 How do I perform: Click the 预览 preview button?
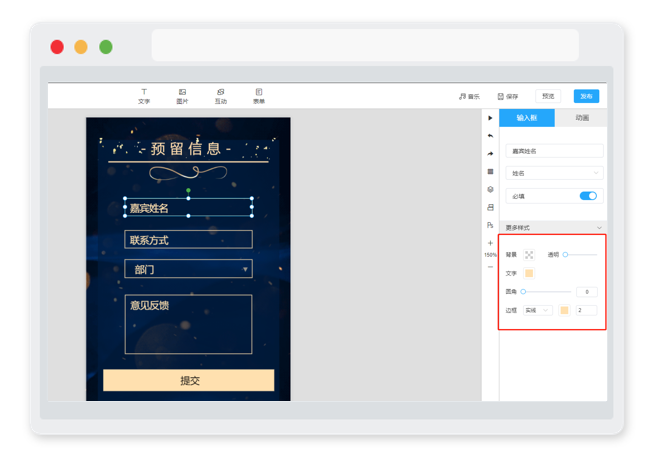548,96
